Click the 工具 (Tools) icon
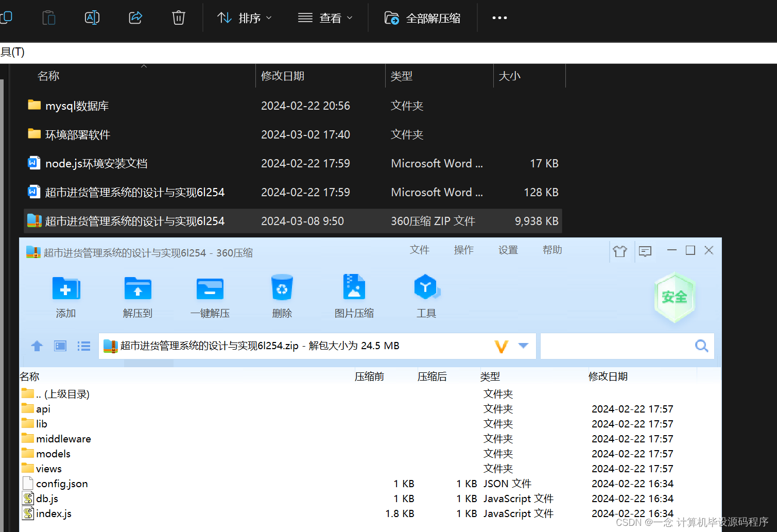The image size is (777, 532). pos(426,296)
